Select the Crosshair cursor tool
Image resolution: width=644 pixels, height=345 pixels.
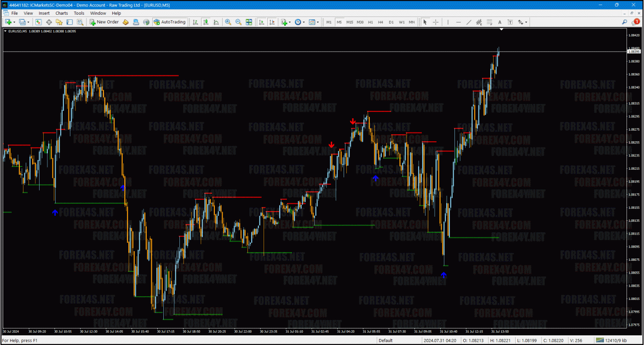tap(435, 22)
